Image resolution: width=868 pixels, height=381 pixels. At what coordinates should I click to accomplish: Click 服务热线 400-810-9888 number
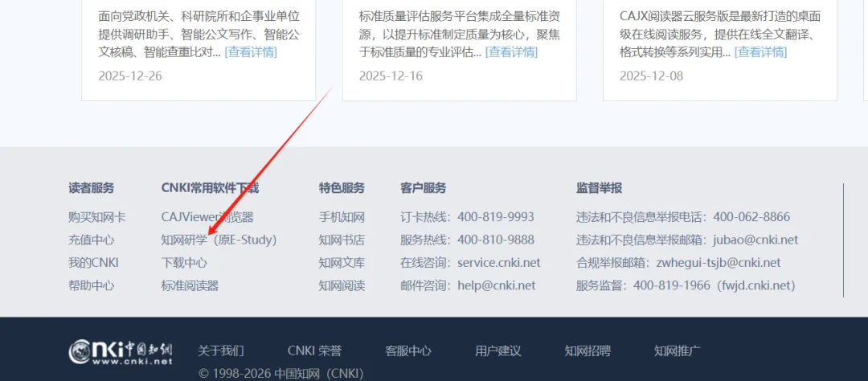pyautogui.click(x=495, y=240)
